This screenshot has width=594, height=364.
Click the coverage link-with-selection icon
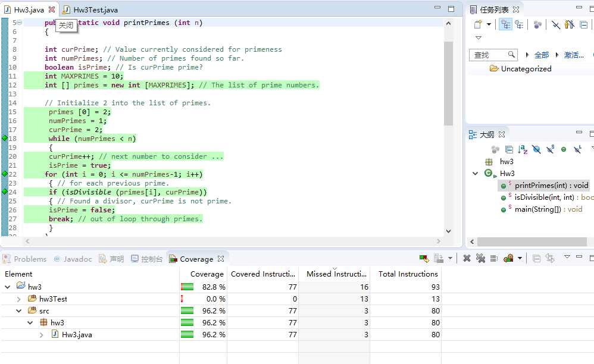coord(550,259)
